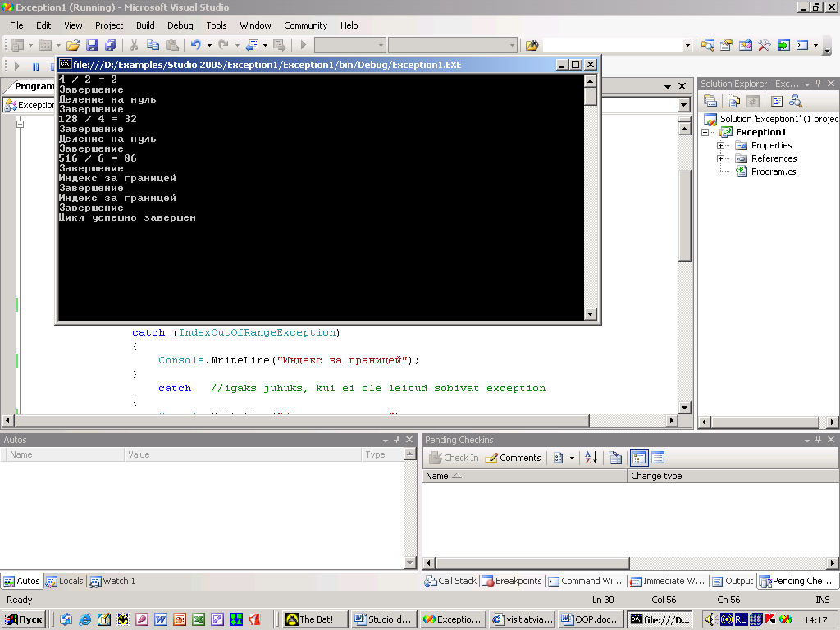Switch to the Watch 1 tab
This screenshot has width=840, height=630.
point(113,581)
